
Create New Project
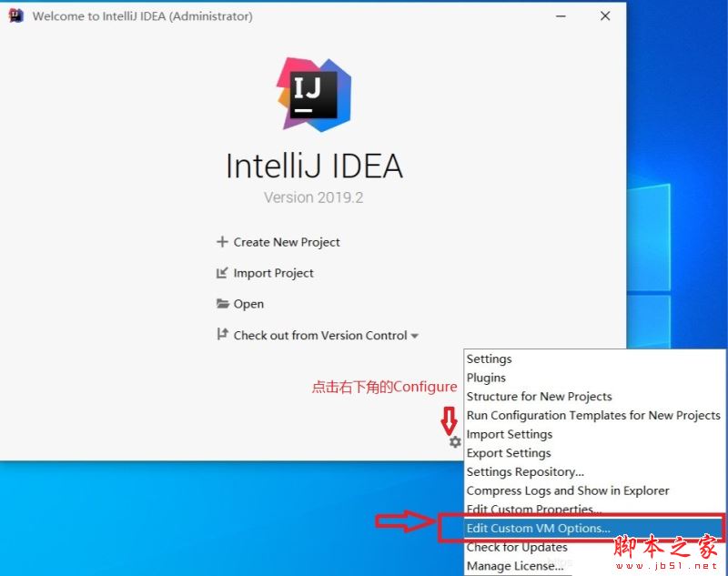coord(287,242)
